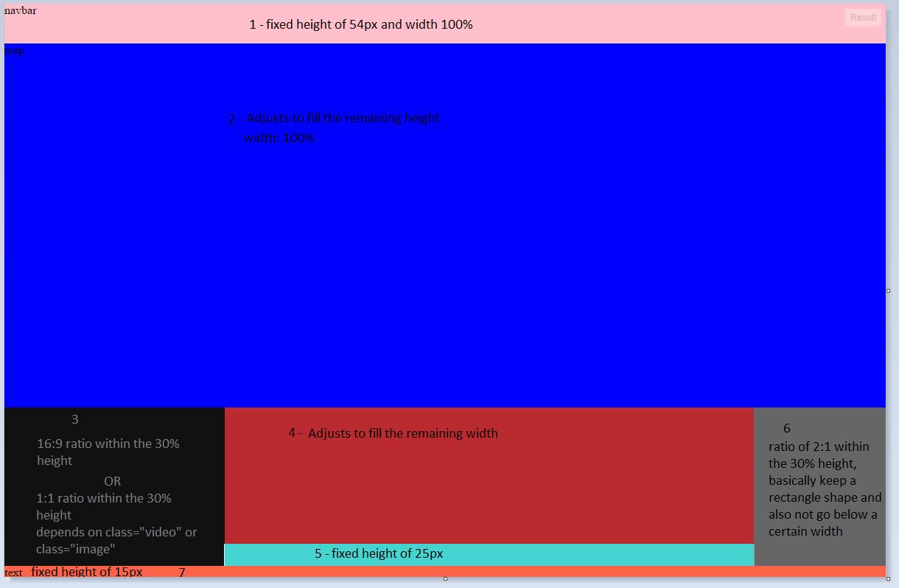899x588 pixels.
Task: Click the 'OR' text in black panel
Action: pos(112,481)
